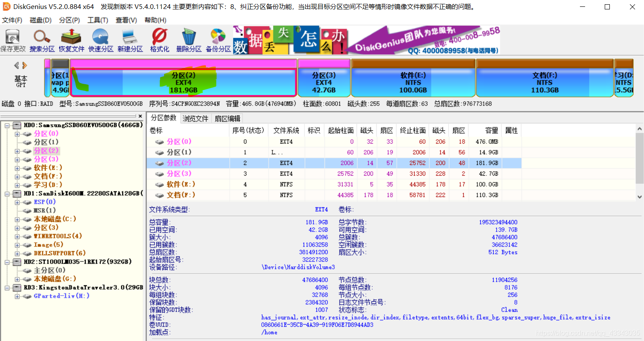Select 主分区(0) under HD2 in tree

pyautogui.click(x=50, y=270)
